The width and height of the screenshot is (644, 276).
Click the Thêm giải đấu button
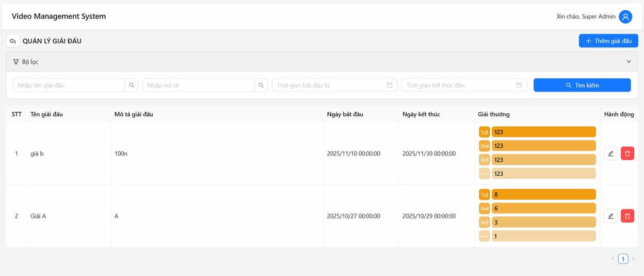pyautogui.click(x=608, y=41)
